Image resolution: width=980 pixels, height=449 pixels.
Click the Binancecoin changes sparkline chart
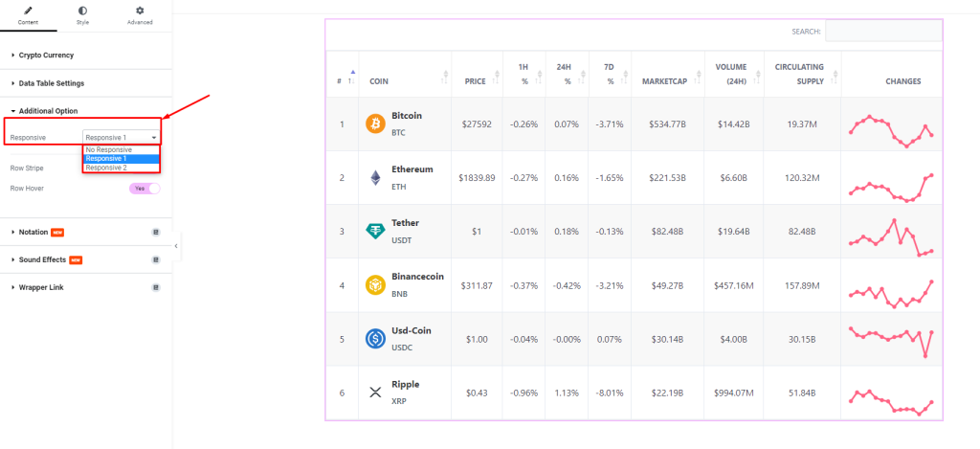click(891, 294)
